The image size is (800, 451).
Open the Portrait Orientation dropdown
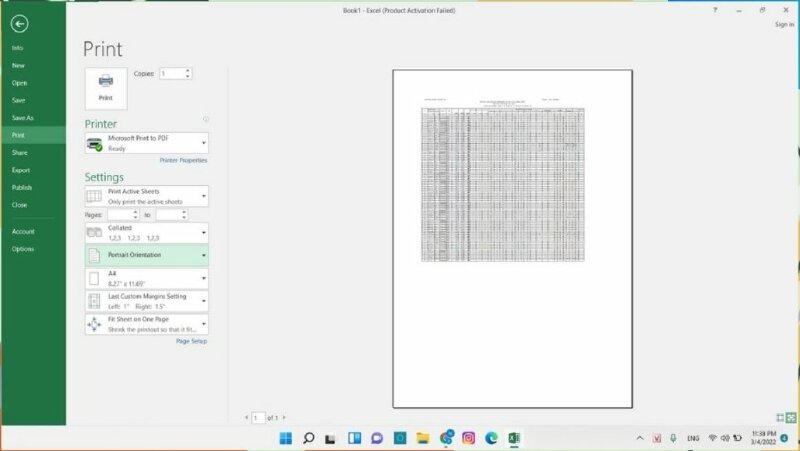146,255
